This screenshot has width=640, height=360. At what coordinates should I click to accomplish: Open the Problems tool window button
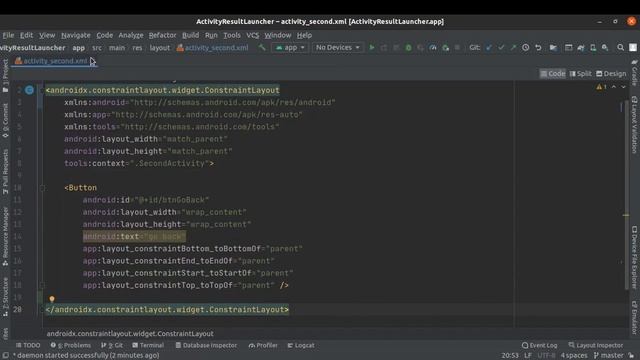coord(71,345)
